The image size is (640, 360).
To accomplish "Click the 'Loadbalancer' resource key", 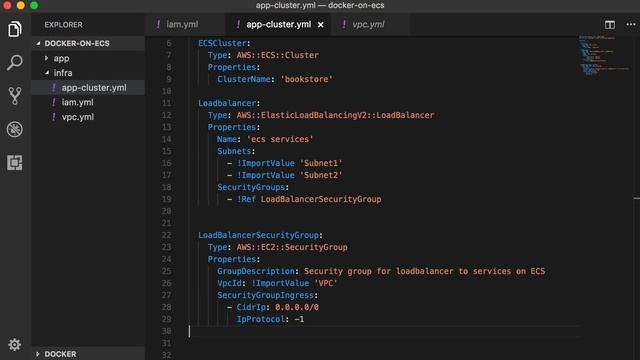I will (227, 103).
